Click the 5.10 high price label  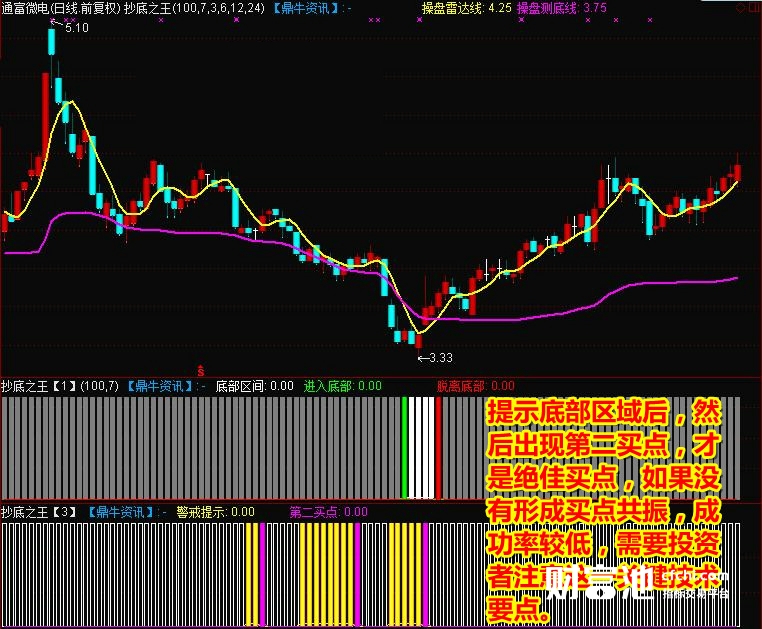pos(77,28)
